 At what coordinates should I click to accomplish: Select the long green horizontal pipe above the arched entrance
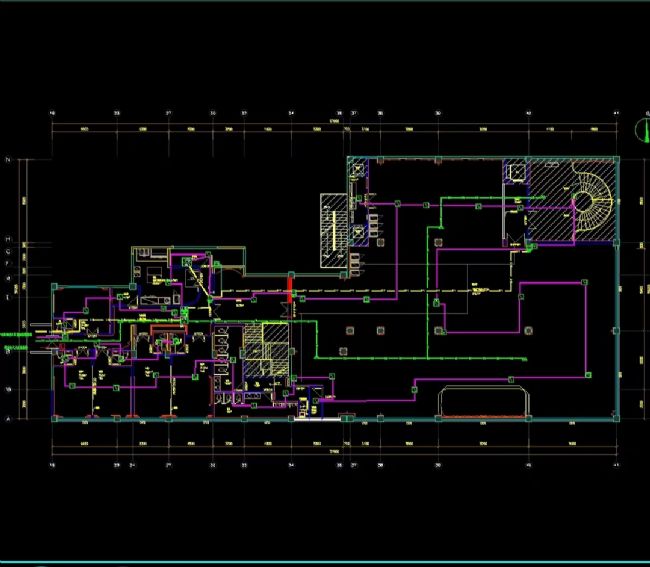[420, 356]
